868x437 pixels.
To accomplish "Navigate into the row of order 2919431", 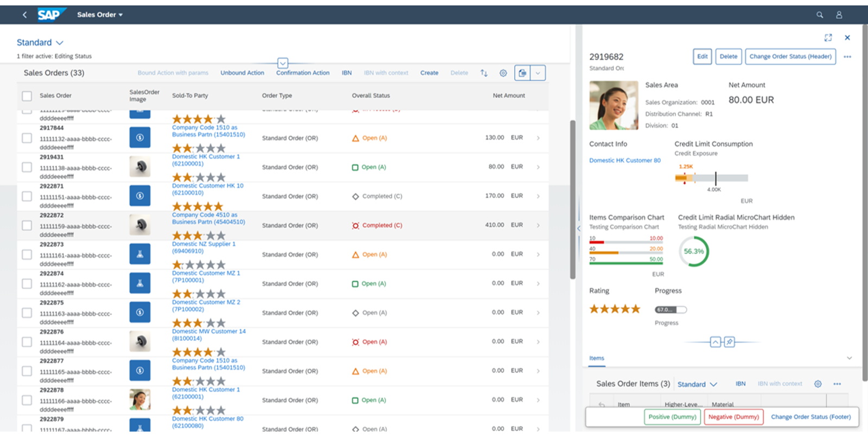I will 538,167.
